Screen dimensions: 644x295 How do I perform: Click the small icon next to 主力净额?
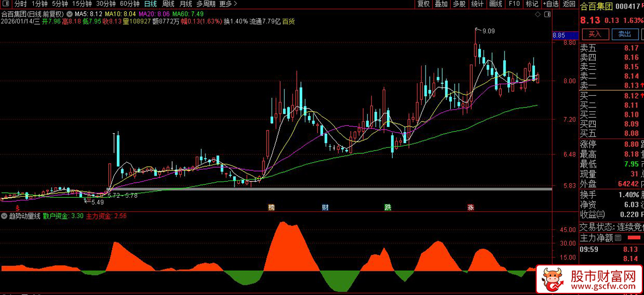coord(618,238)
